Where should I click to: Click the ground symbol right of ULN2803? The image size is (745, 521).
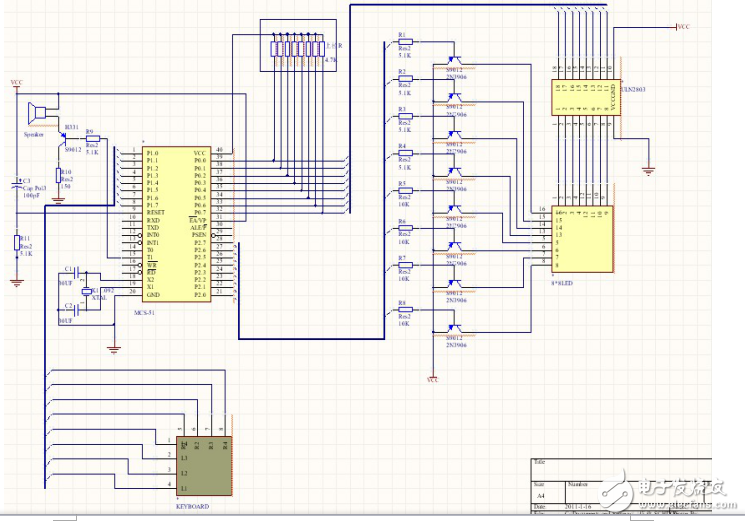point(648,171)
